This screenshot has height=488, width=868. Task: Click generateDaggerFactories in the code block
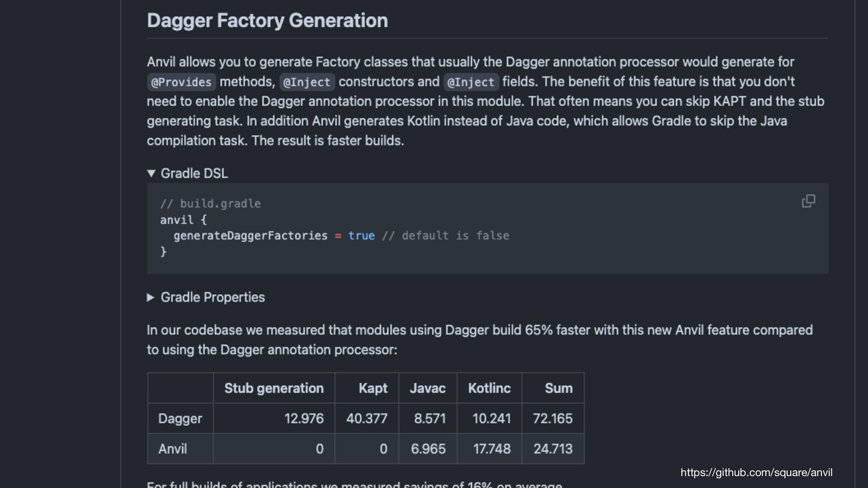click(x=250, y=236)
